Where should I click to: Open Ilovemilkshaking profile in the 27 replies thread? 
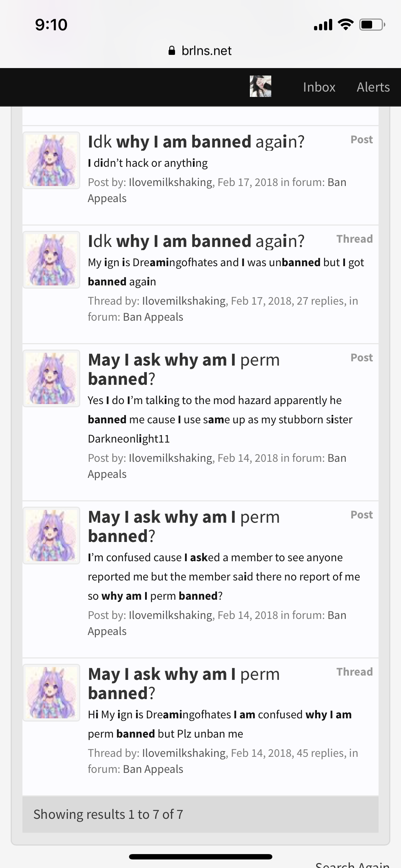pyautogui.click(x=184, y=301)
